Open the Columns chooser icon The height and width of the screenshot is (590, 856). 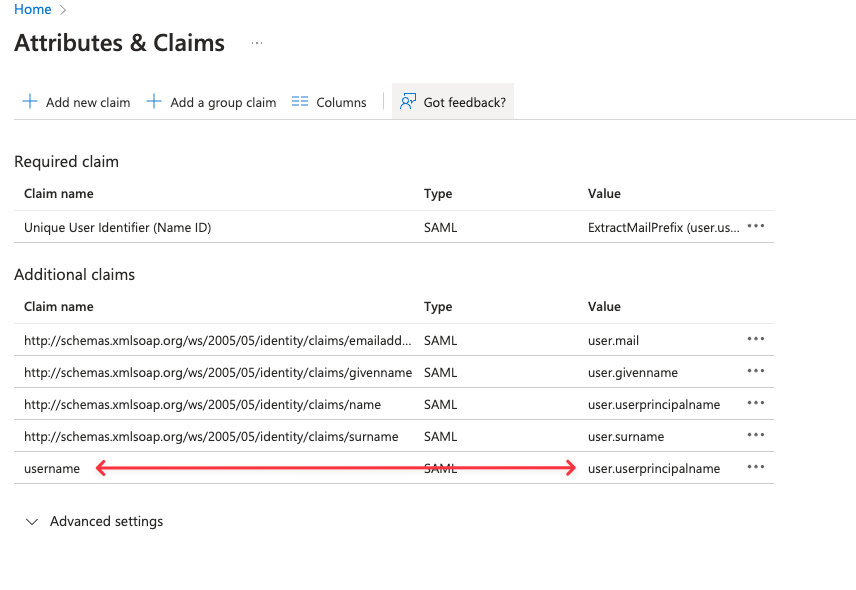(x=300, y=102)
